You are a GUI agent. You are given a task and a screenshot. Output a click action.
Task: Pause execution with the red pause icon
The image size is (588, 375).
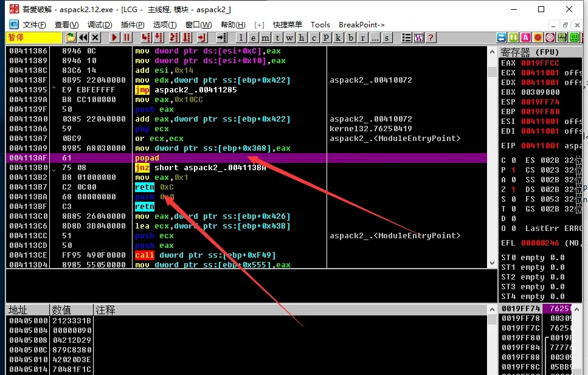pos(126,38)
